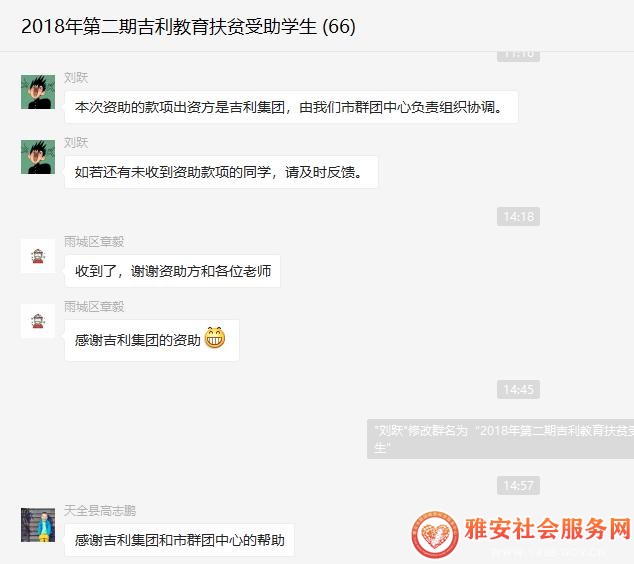Screen dimensions: 634x564
Task: Click 天全县高志鹏's profile photo avatar
Action: (x=38, y=525)
